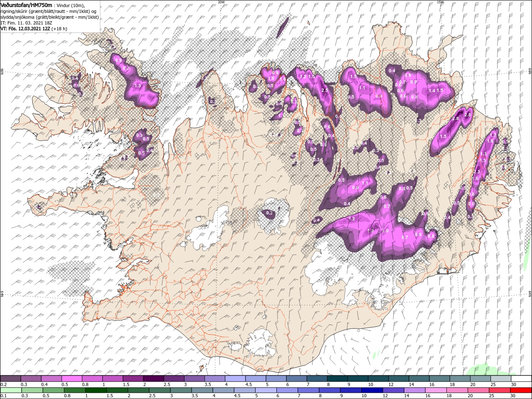Pick the 0.8–1 swatch in upper legend row
Screen dimensions: 532x399
(92, 379)
